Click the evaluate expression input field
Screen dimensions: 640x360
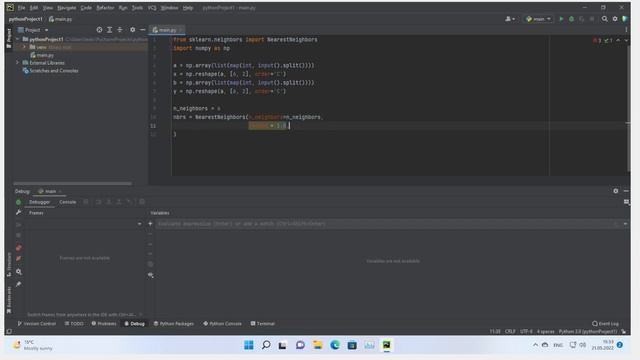(386, 224)
